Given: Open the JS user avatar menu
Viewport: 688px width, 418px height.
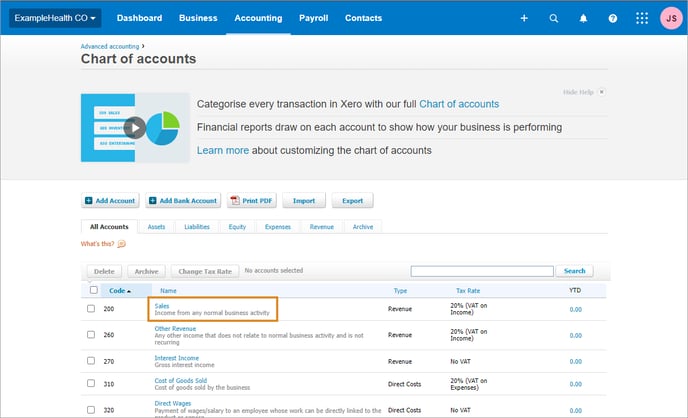Looking at the screenshot, I should coord(671,18).
